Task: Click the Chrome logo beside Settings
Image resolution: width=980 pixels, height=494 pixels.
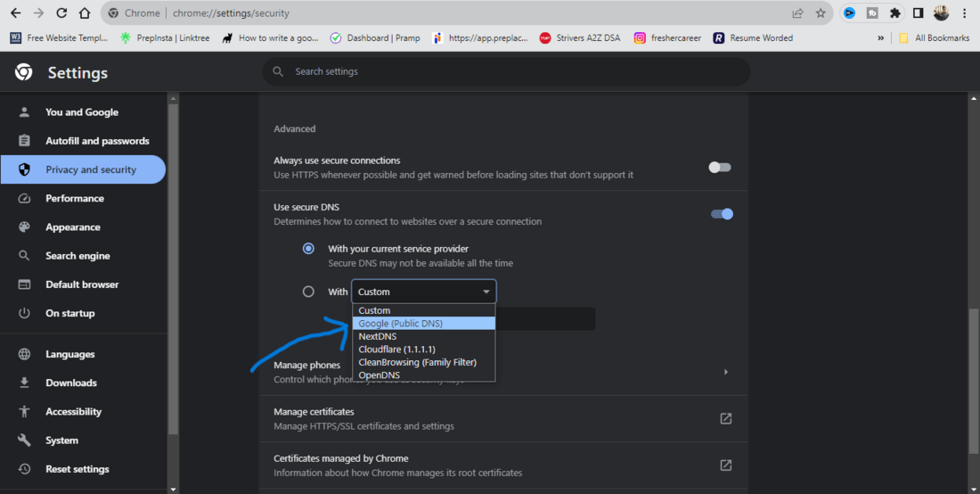Action: pyautogui.click(x=24, y=72)
